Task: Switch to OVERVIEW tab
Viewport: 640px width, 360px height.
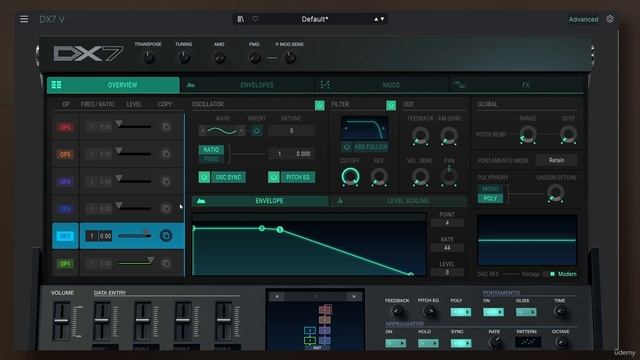Action: pyautogui.click(x=113, y=85)
